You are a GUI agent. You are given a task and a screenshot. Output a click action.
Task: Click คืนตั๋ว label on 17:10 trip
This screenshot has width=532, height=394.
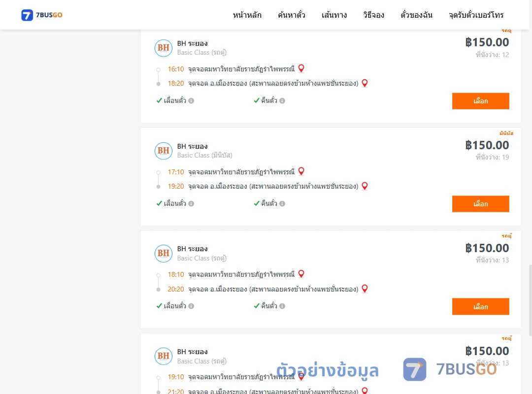click(x=269, y=203)
